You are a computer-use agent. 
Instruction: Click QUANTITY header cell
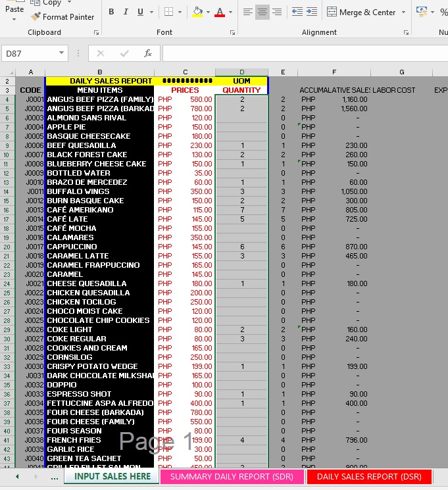241,90
